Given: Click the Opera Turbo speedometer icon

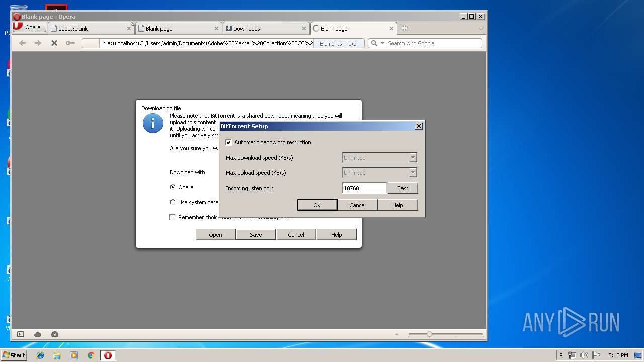Looking at the screenshot, I should [55, 334].
